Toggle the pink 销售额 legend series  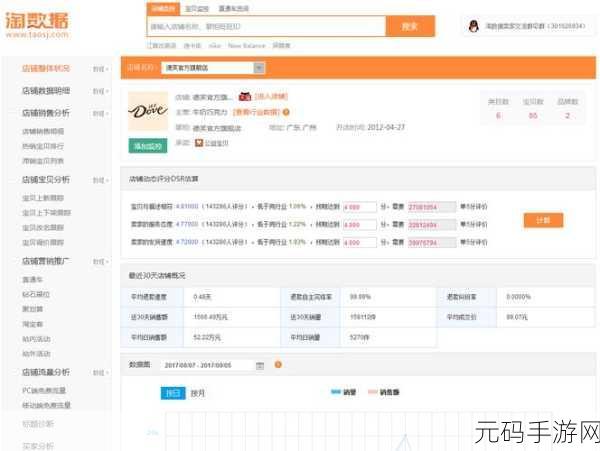pos(383,392)
